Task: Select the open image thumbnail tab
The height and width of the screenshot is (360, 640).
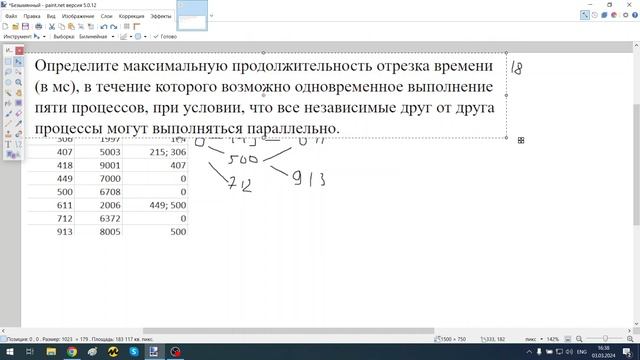Action: pos(192,16)
